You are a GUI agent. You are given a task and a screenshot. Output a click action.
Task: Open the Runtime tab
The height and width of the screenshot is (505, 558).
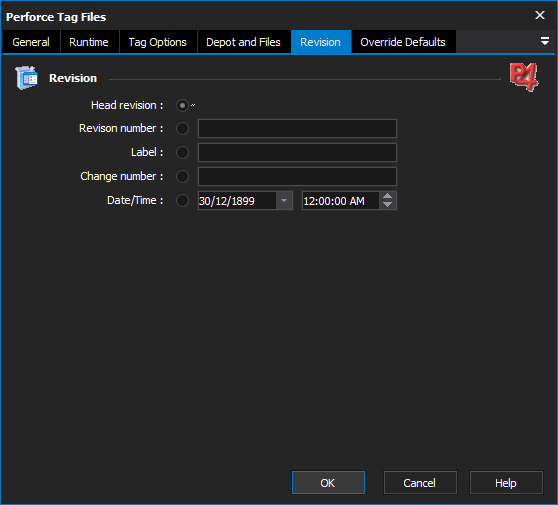(x=89, y=42)
